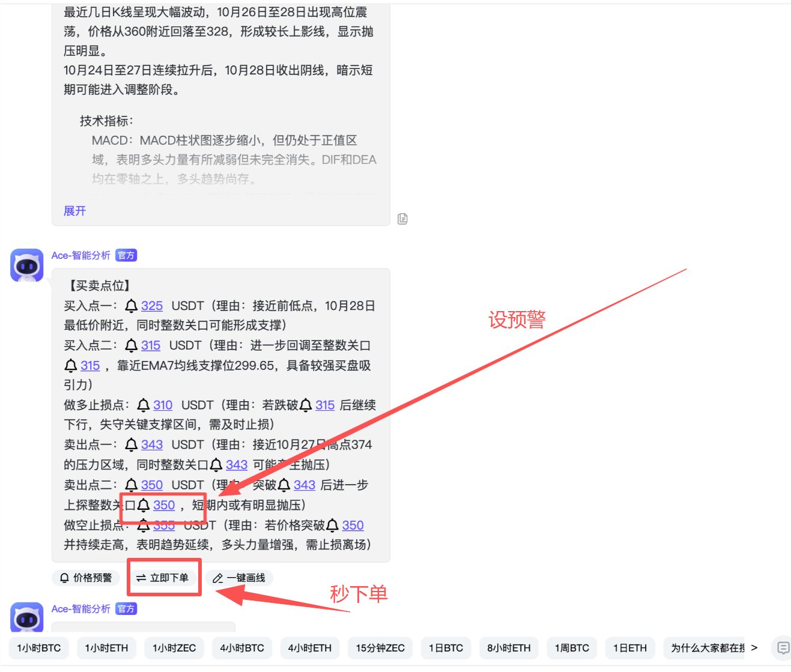Click the feedback message icon in bottom-right corner
Screen dimensions: 791x672
782,649
